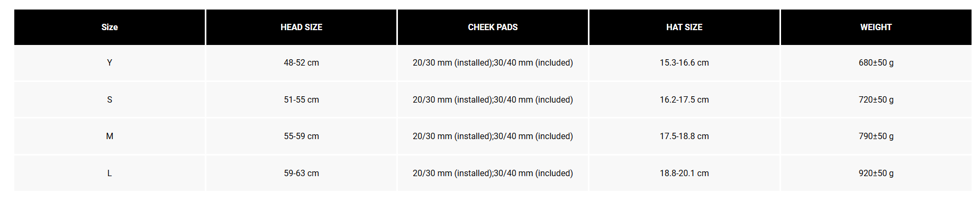Click the CHEEK PADS column header

(x=493, y=27)
